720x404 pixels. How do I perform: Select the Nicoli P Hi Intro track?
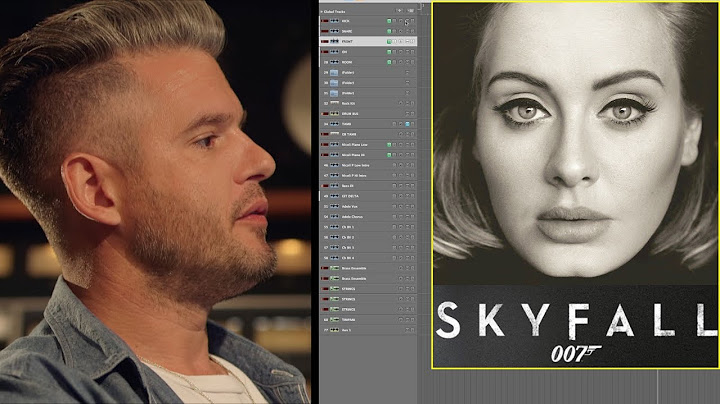click(x=354, y=175)
